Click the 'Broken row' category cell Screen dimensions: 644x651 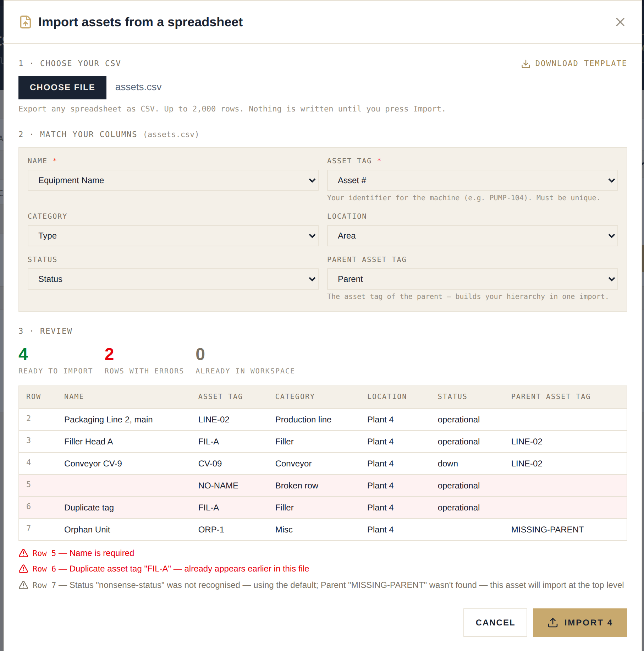click(x=297, y=486)
